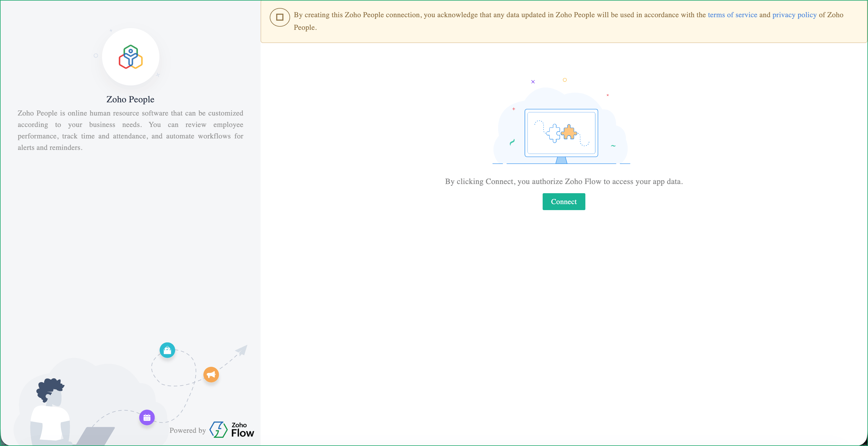Click the Zoho People heading text
868x446 pixels.
click(130, 99)
